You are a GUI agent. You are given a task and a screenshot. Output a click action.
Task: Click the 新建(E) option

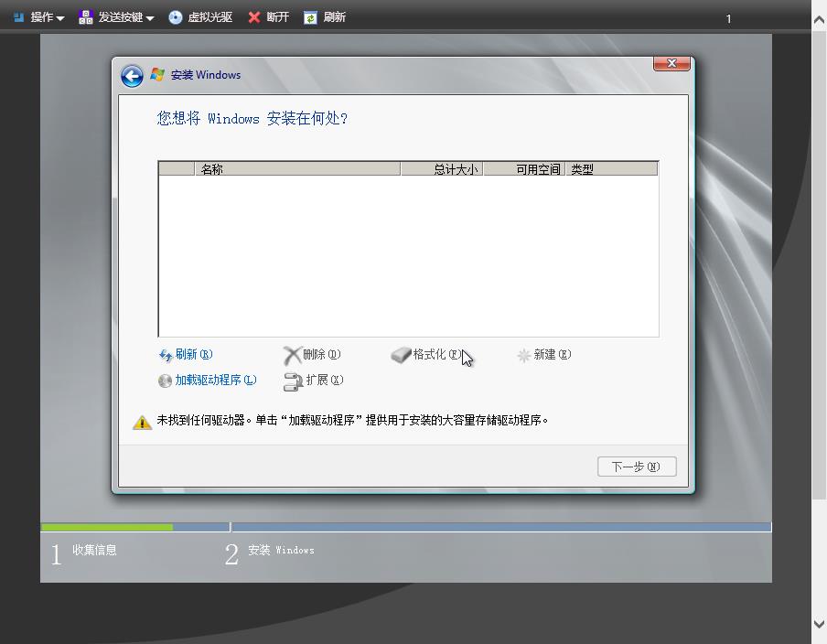pyautogui.click(x=543, y=354)
